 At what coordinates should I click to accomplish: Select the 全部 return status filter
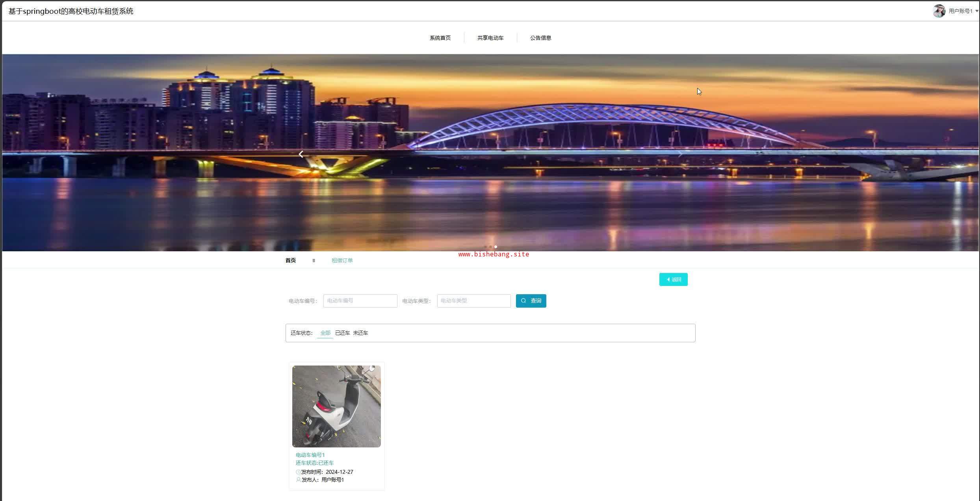tap(325, 333)
